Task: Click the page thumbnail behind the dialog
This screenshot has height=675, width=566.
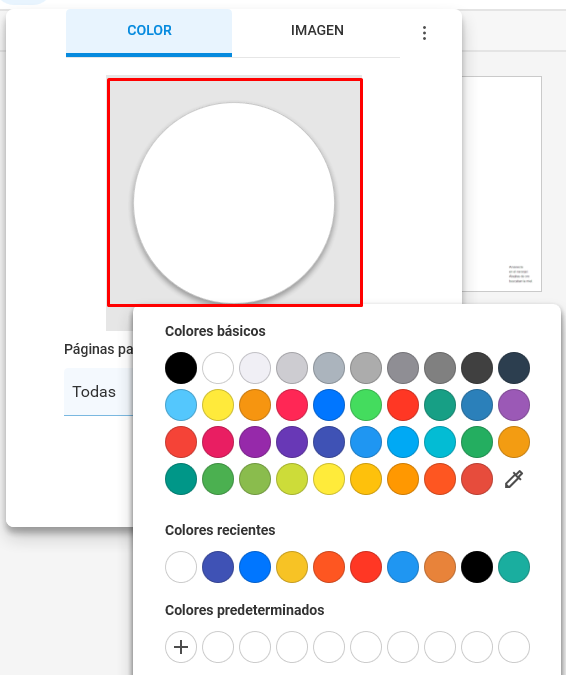Action: tap(502, 184)
